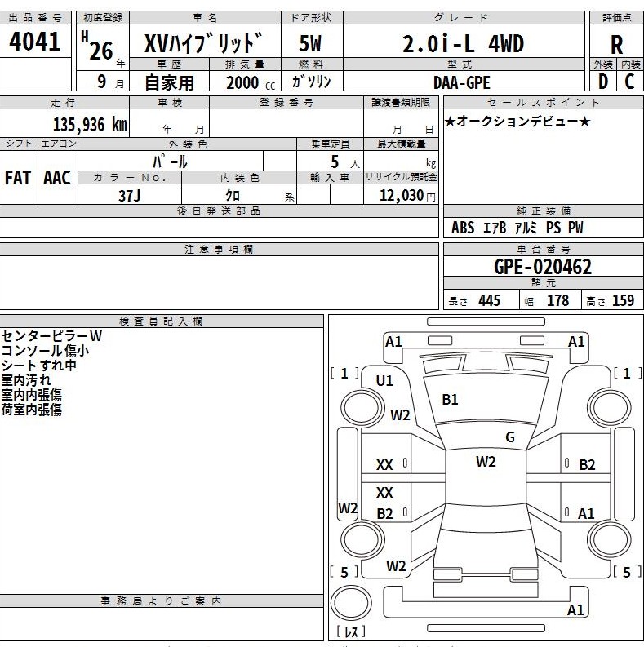Select the B1 mark on the hood
Image resolution: width=644 pixels, height=647 pixels.
[x=450, y=400]
